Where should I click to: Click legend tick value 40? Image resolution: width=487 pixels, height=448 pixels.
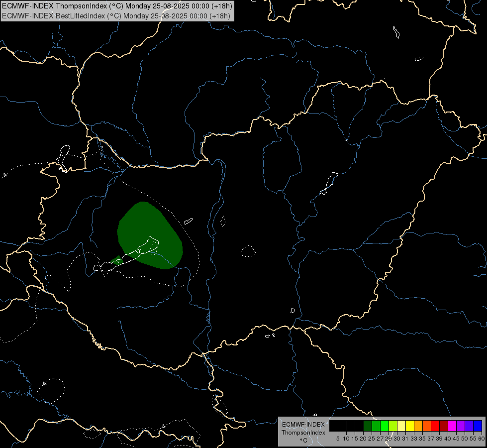448,439
